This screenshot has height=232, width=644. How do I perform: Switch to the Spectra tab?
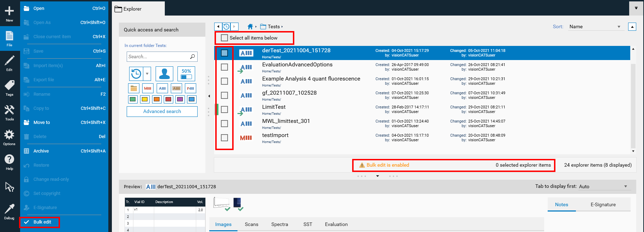coord(279,224)
